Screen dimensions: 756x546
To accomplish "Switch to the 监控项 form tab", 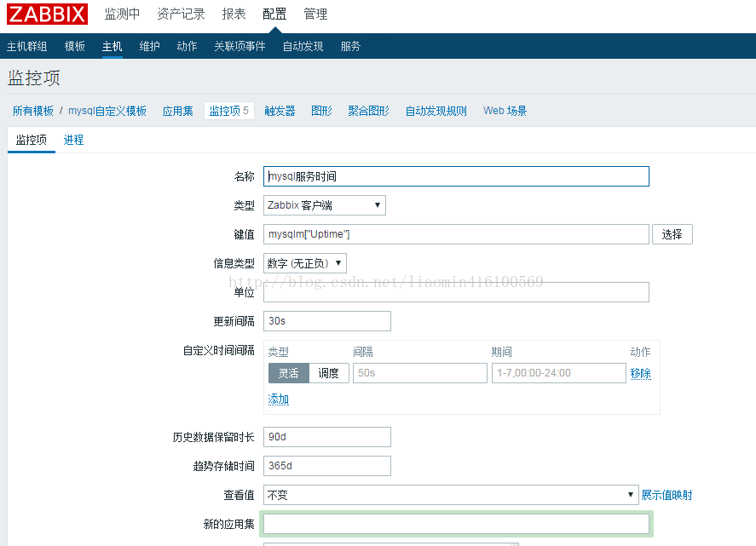I will [32, 141].
